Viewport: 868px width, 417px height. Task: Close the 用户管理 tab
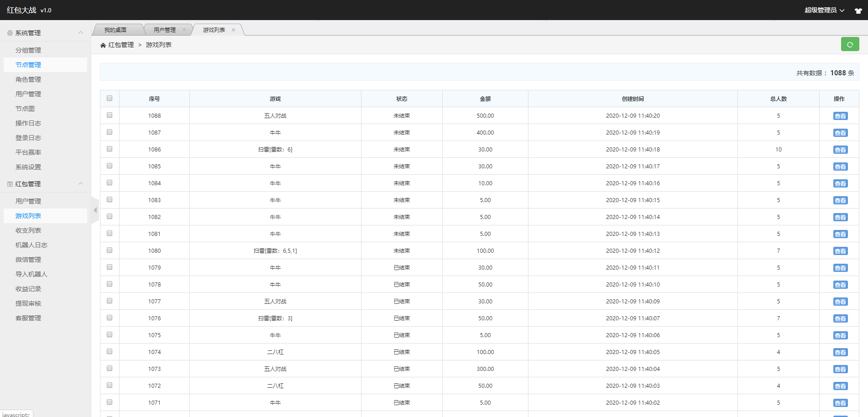tap(184, 29)
